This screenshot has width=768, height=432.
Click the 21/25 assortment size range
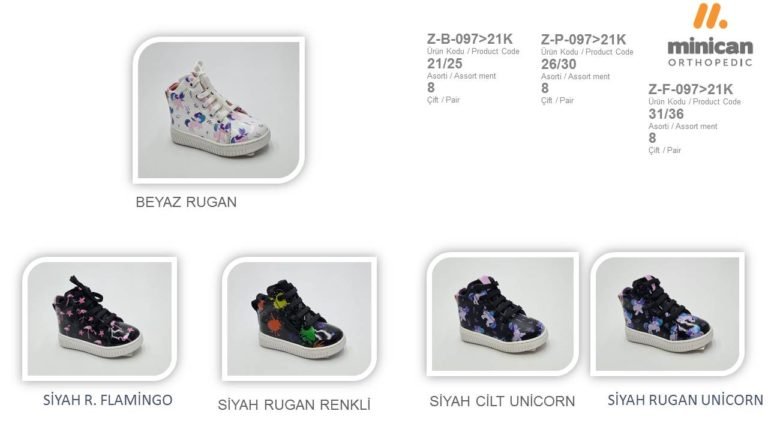coord(445,63)
